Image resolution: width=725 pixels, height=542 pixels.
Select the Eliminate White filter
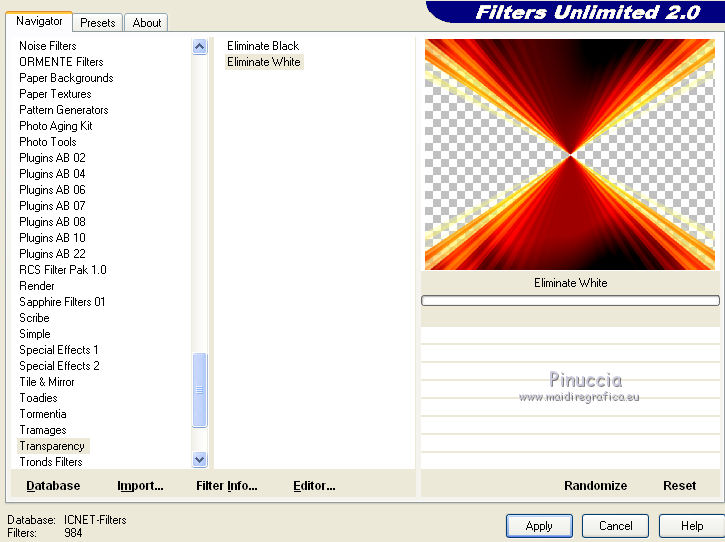(264, 62)
